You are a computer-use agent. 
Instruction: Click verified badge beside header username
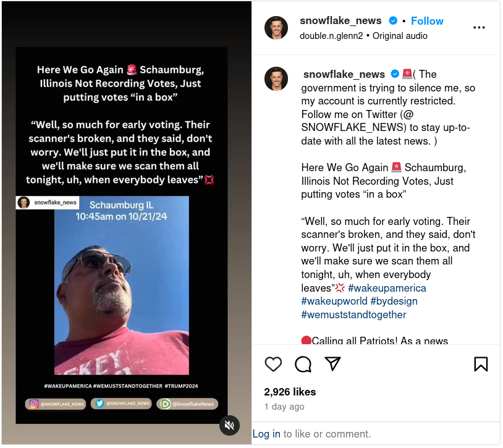393,21
